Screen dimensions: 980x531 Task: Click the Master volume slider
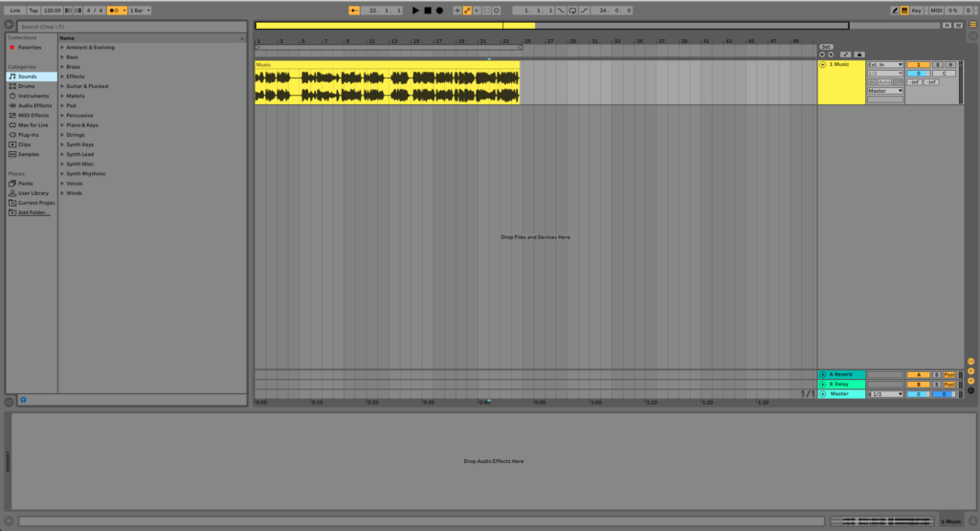(918, 394)
